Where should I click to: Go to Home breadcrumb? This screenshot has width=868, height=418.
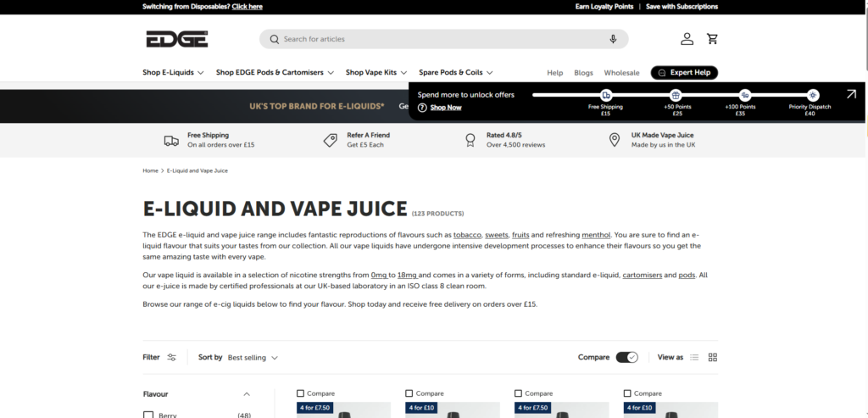click(x=150, y=170)
